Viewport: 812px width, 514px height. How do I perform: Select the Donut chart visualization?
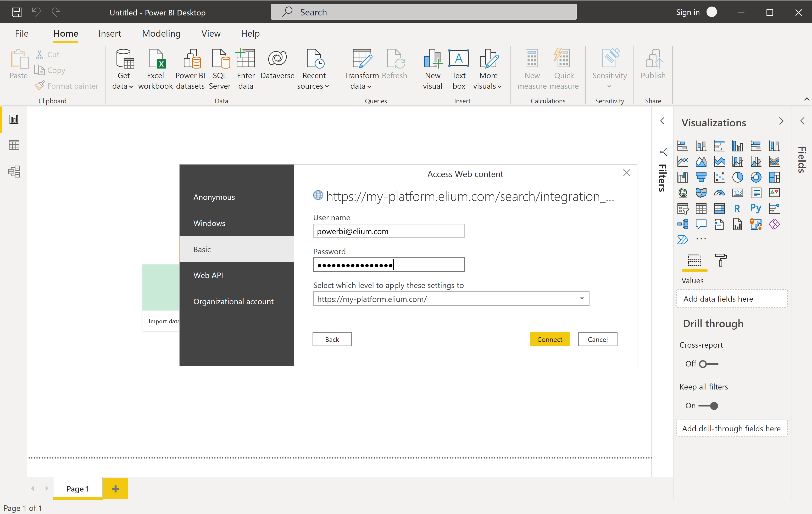coord(756,177)
